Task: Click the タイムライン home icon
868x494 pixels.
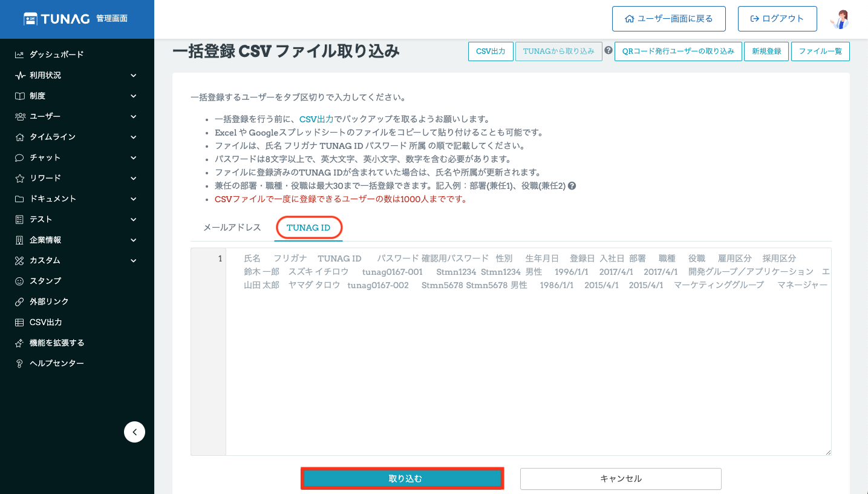Action: click(19, 137)
